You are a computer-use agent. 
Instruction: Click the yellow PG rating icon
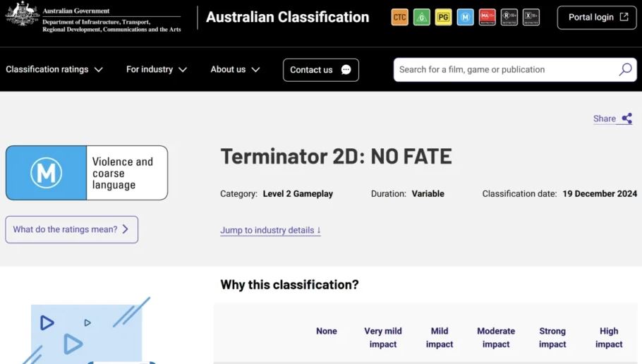[x=444, y=17]
